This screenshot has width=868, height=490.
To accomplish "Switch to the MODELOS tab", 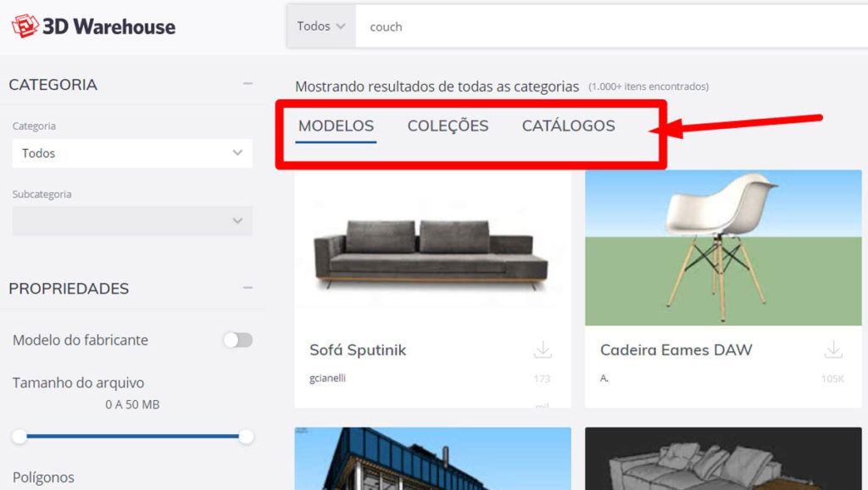I will [x=336, y=126].
